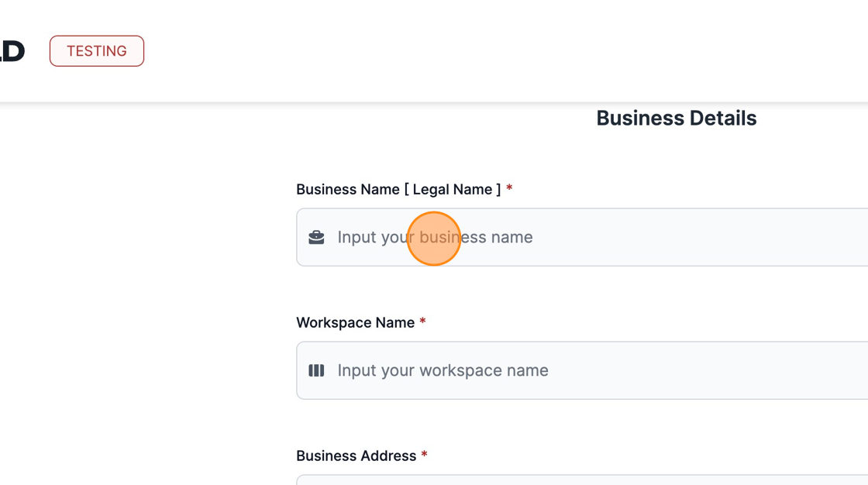Image resolution: width=868 pixels, height=485 pixels.
Task: Click the red asterisk after Legal Name ]
Action: [509, 190]
